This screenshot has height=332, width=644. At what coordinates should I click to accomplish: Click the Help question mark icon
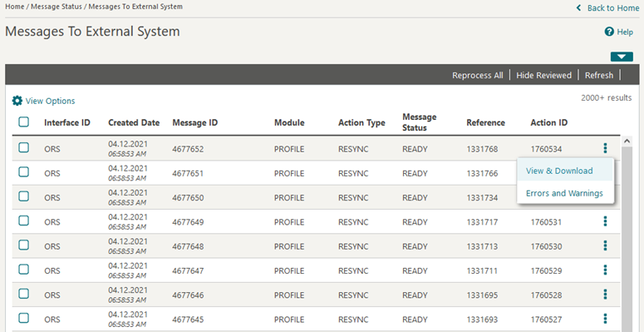point(609,32)
